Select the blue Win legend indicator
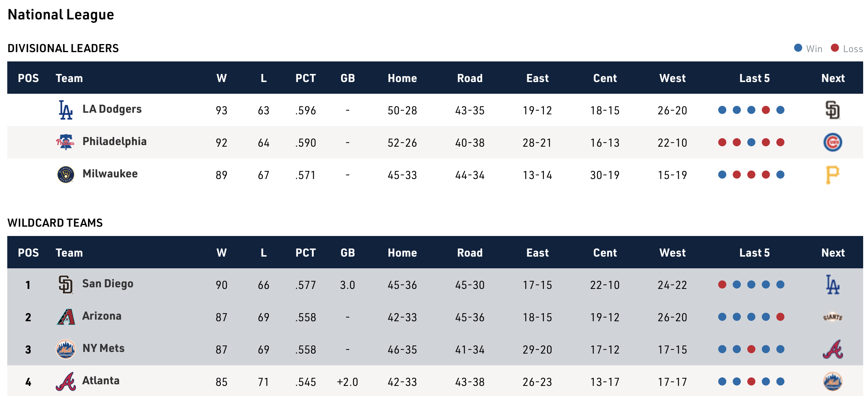Image resolution: width=868 pixels, height=396 pixels. (797, 48)
